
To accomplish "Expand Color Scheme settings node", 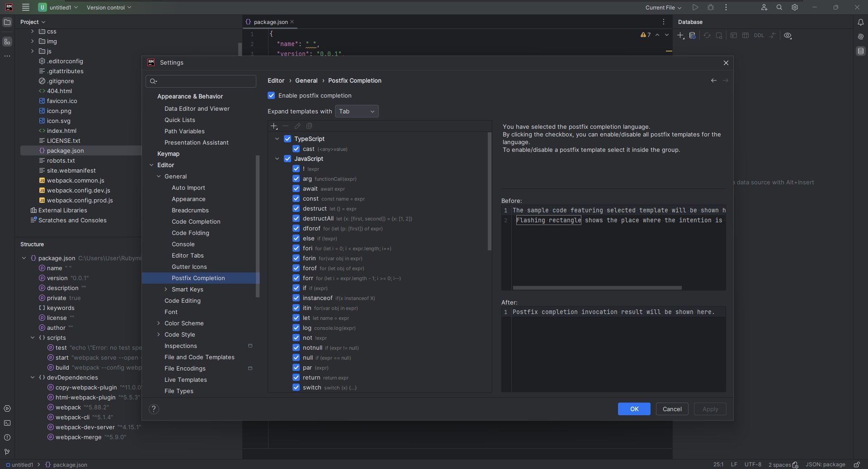I will [159, 323].
